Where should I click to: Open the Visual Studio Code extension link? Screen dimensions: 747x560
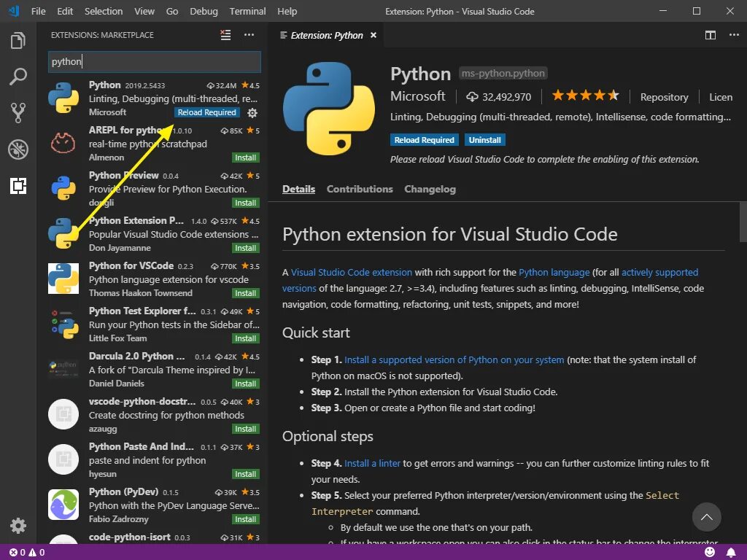(x=351, y=273)
